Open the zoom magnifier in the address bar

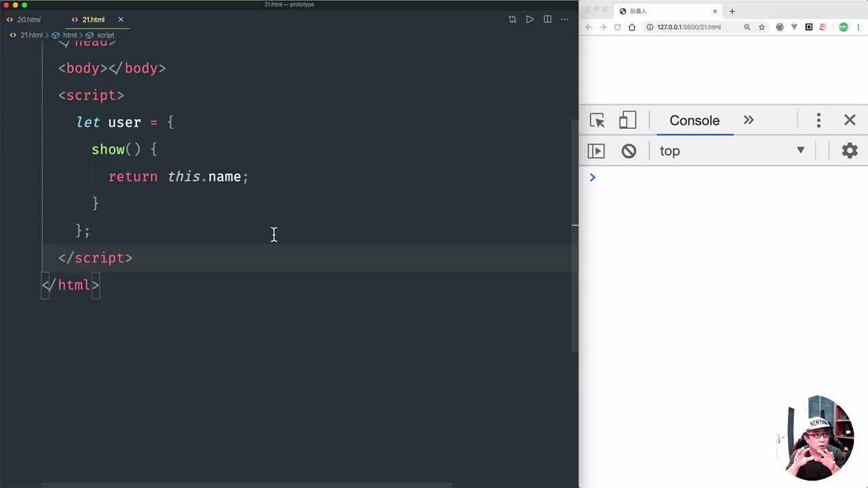[747, 27]
